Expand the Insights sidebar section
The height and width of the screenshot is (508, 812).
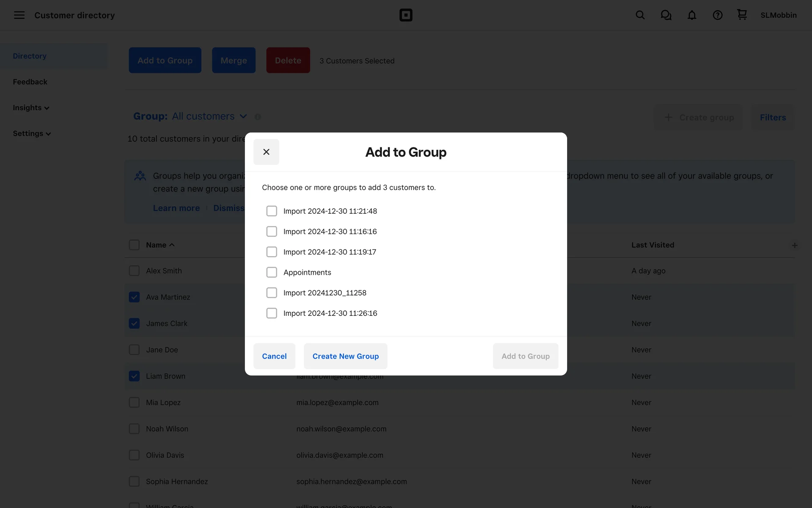pyautogui.click(x=31, y=108)
